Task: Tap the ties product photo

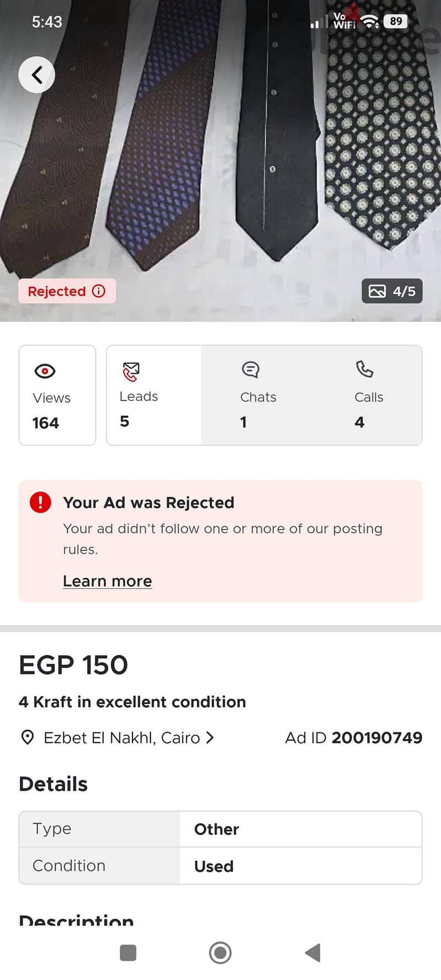Action: coord(220,160)
